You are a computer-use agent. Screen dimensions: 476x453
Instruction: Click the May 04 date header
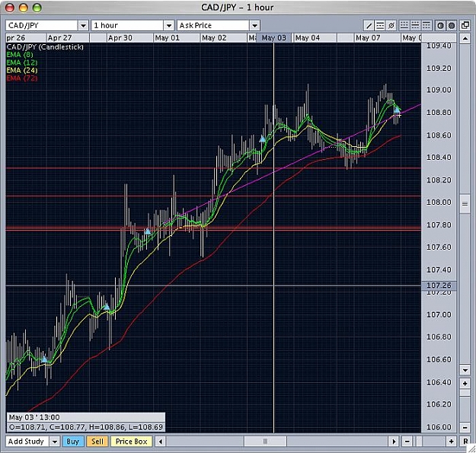pyautogui.click(x=315, y=38)
